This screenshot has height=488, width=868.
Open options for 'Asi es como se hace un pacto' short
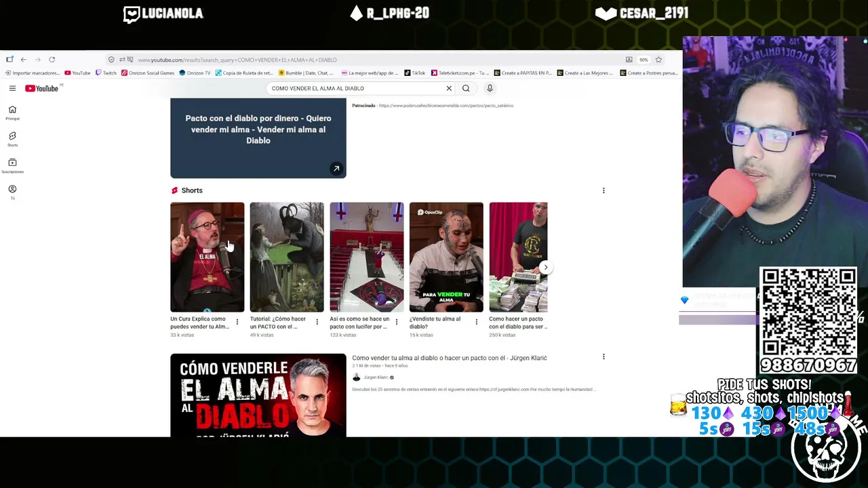397,322
